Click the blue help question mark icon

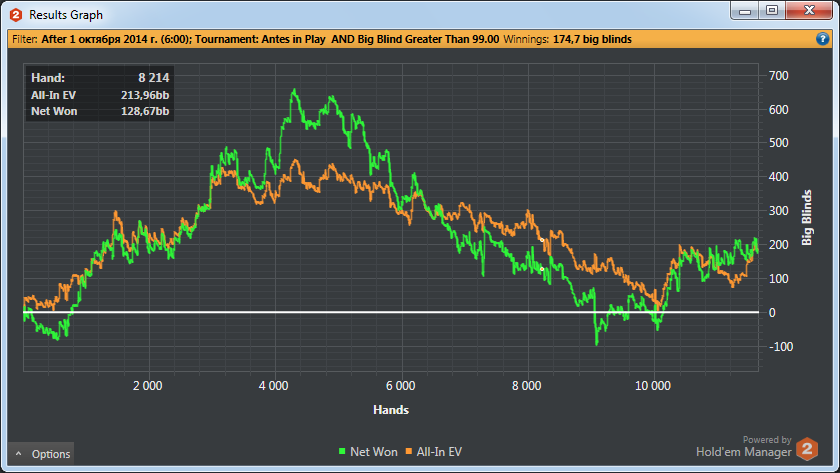[822, 39]
